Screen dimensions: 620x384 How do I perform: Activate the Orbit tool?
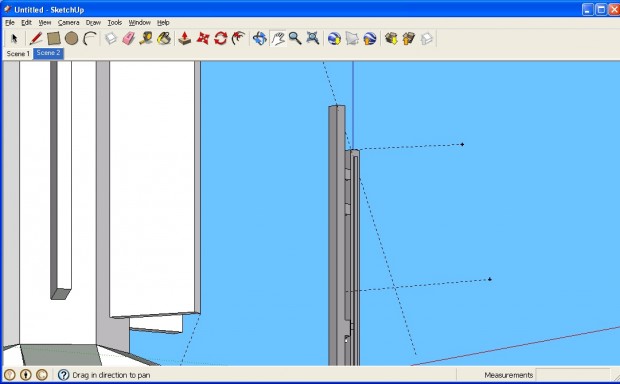[260, 38]
